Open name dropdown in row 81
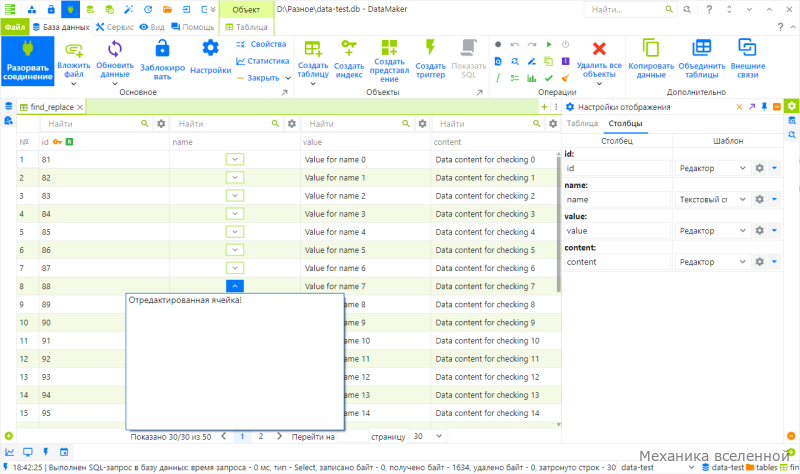 (x=235, y=159)
